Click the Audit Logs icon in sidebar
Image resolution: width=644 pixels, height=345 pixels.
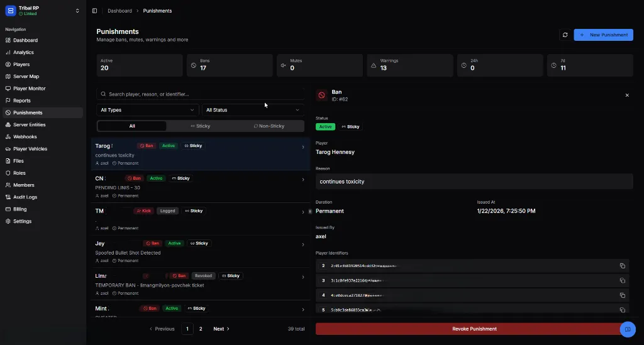click(8, 197)
